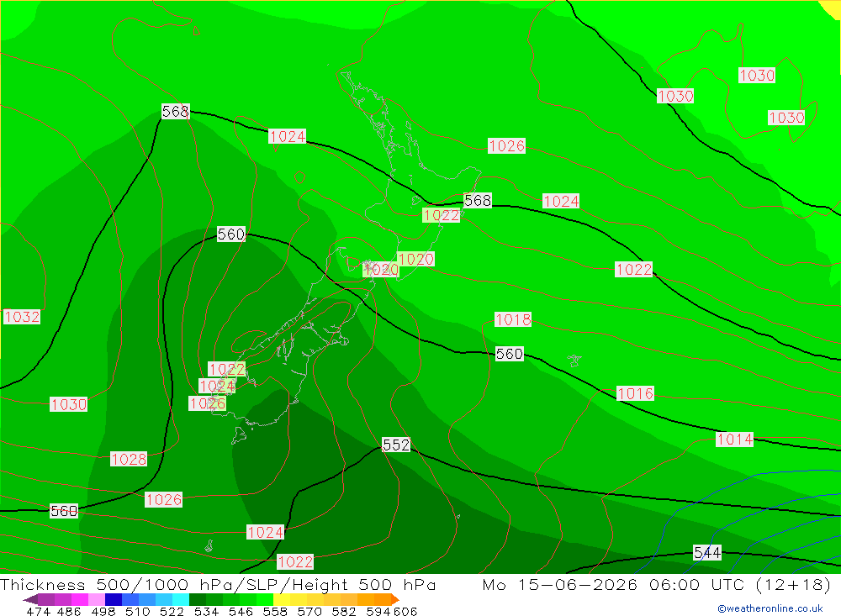Click the 1014 isobar label

pyautogui.click(x=735, y=440)
